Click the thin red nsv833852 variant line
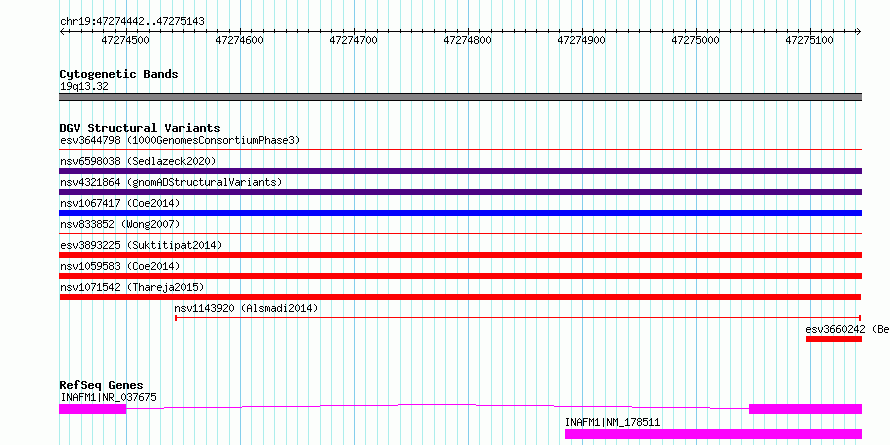Screen dimensions: 890x445 460,233
